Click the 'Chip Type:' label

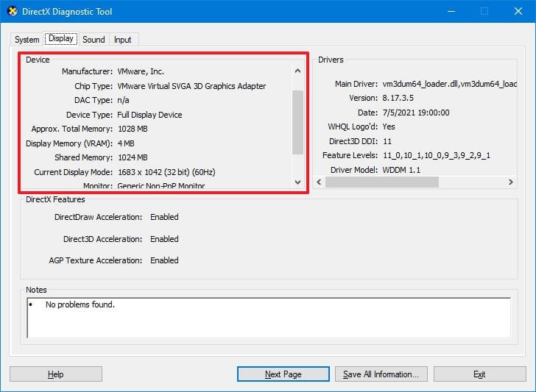94,86
